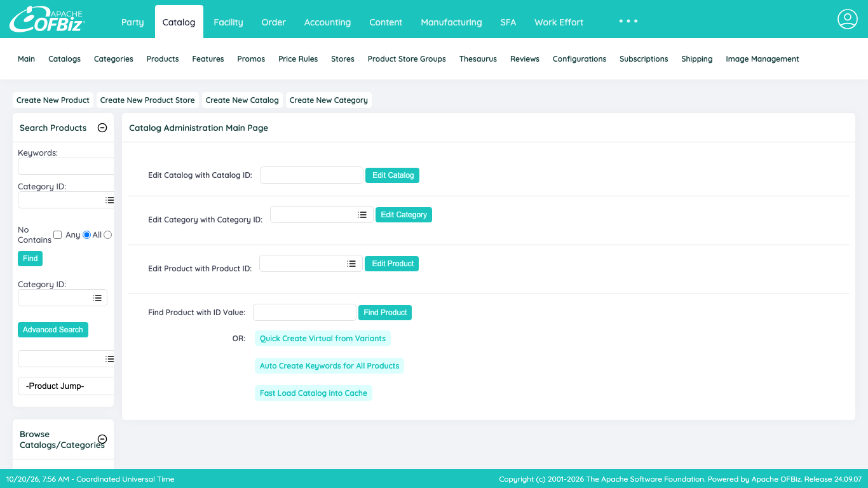Click the Apache OFBiz logo
The image size is (868, 488).
coord(47,19)
